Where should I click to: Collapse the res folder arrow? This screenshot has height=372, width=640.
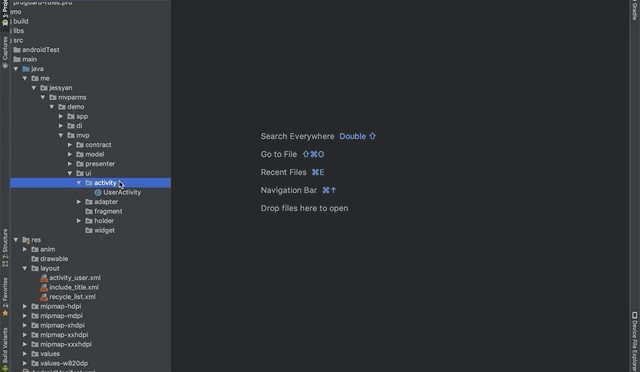16,240
